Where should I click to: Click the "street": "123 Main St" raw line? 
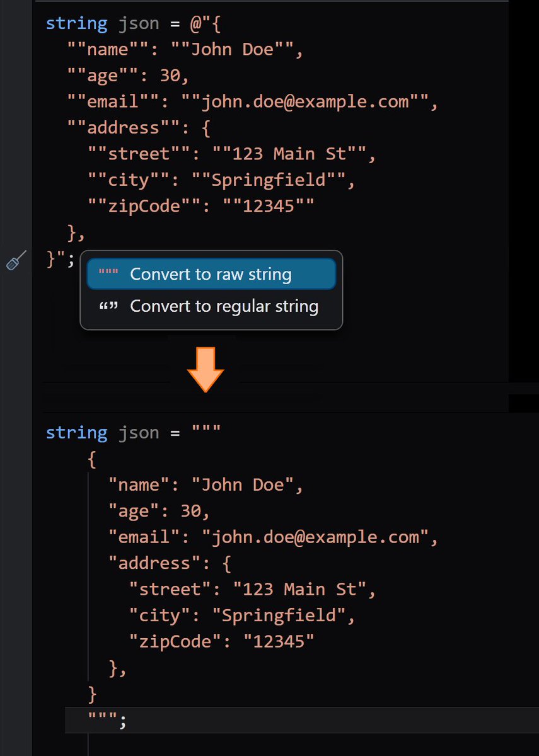point(253,589)
